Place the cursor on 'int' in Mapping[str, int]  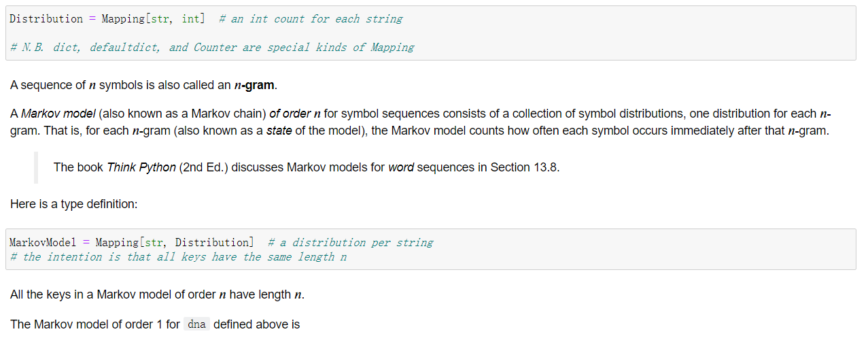[x=191, y=19]
